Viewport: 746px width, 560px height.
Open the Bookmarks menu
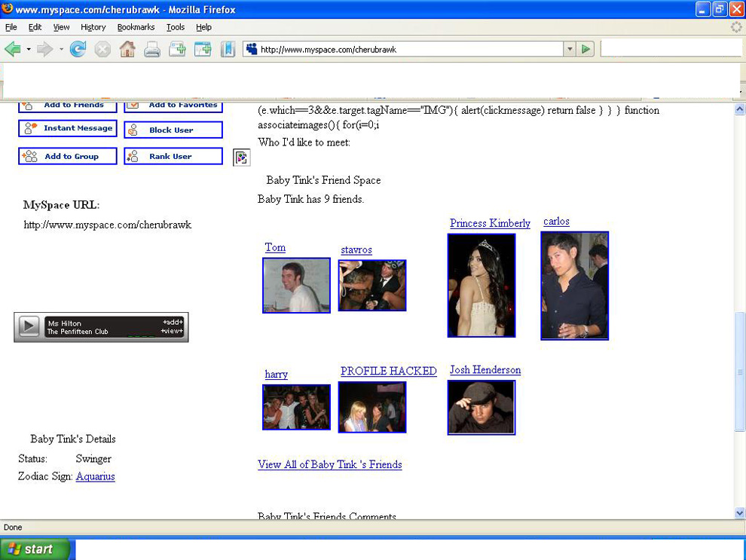pyautogui.click(x=136, y=27)
